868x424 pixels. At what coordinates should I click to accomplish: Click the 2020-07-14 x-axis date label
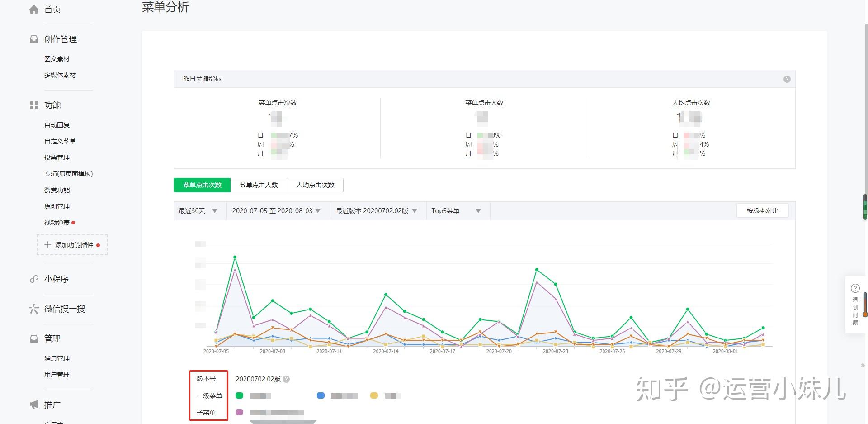(386, 351)
